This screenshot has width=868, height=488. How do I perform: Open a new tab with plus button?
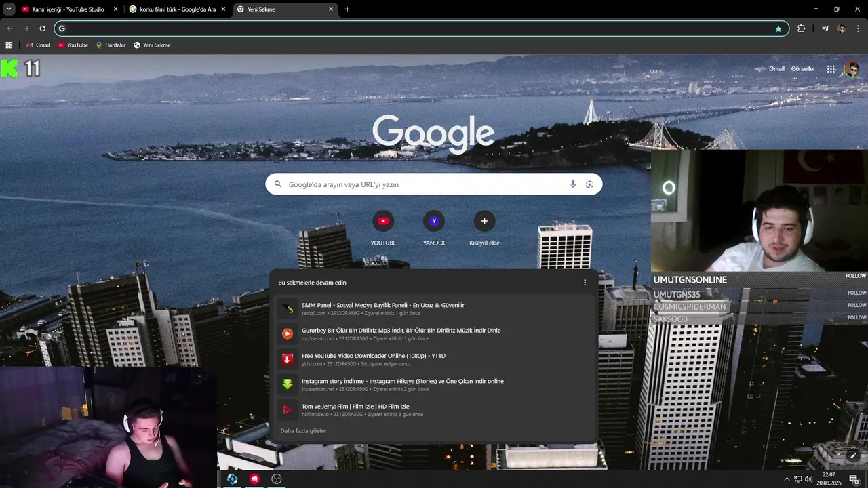pyautogui.click(x=347, y=9)
